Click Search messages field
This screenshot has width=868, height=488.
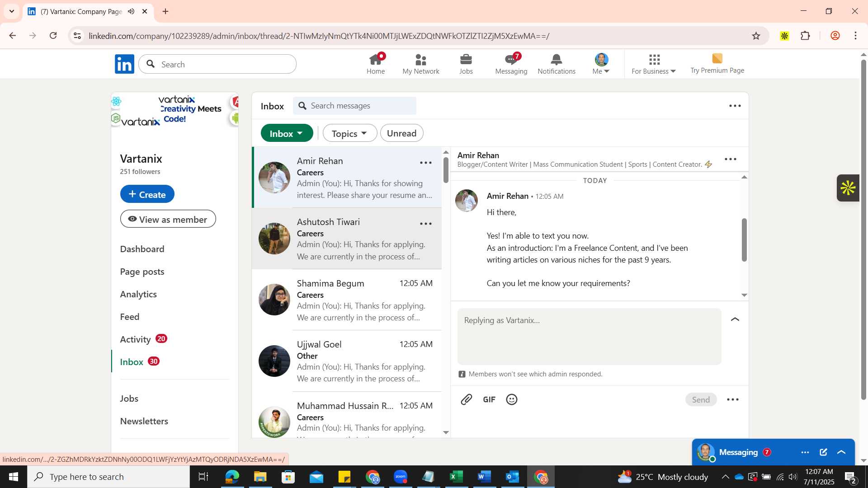point(354,106)
